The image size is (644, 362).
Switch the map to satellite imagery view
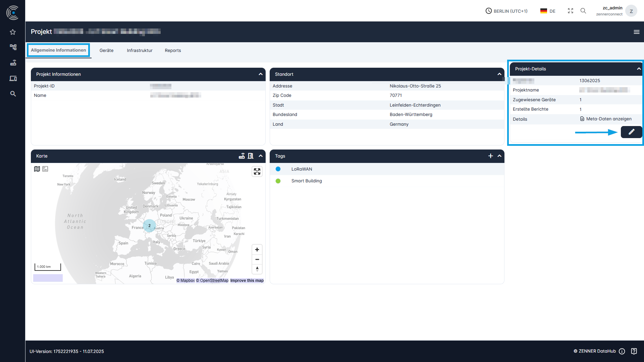tap(45, 169)
